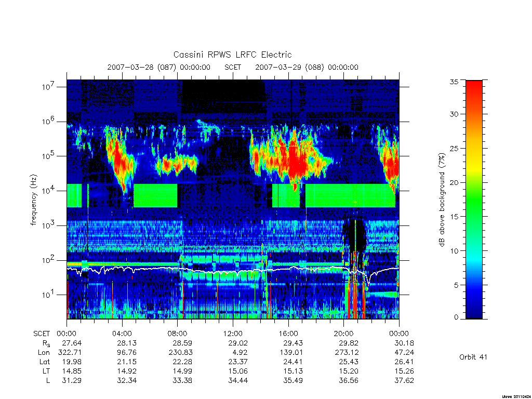
Task: Click the 'SCET' label in the header
Action: (233, 67)
